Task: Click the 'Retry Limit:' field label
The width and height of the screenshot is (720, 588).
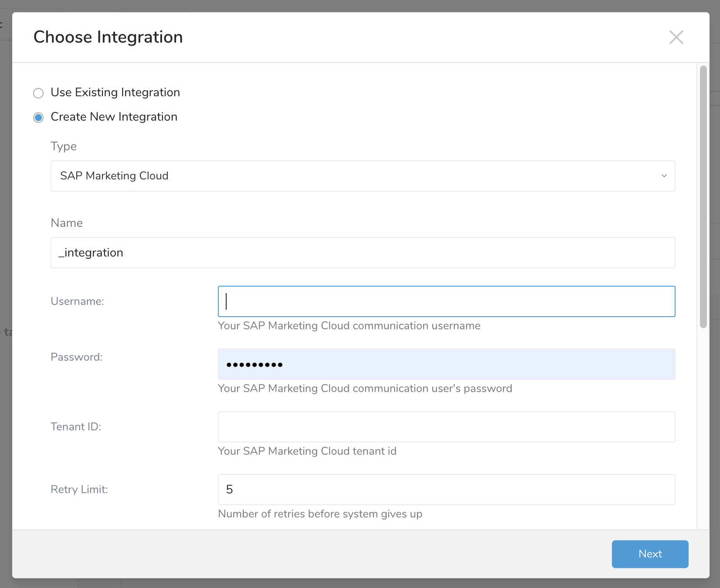Action: tap(79, 490)
